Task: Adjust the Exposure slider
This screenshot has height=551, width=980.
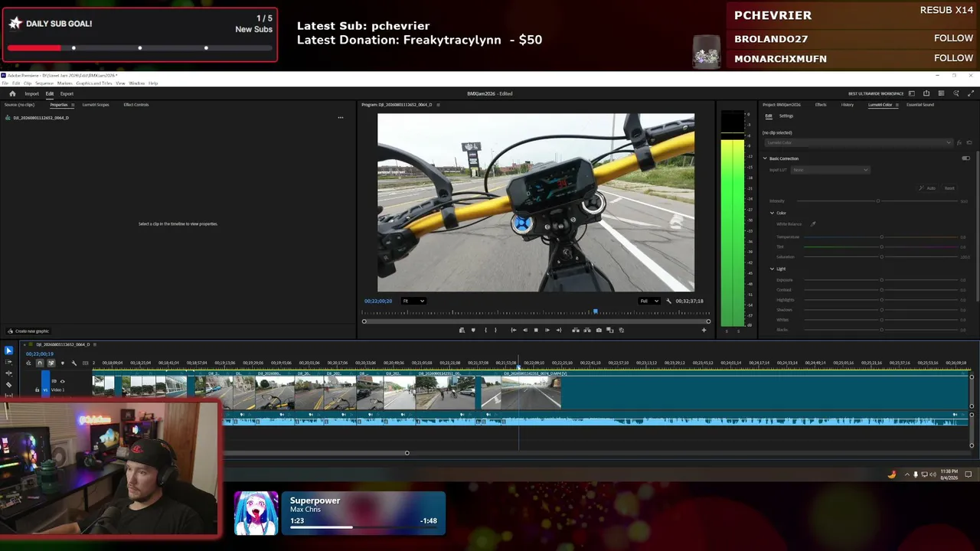Action: point(882,280)
